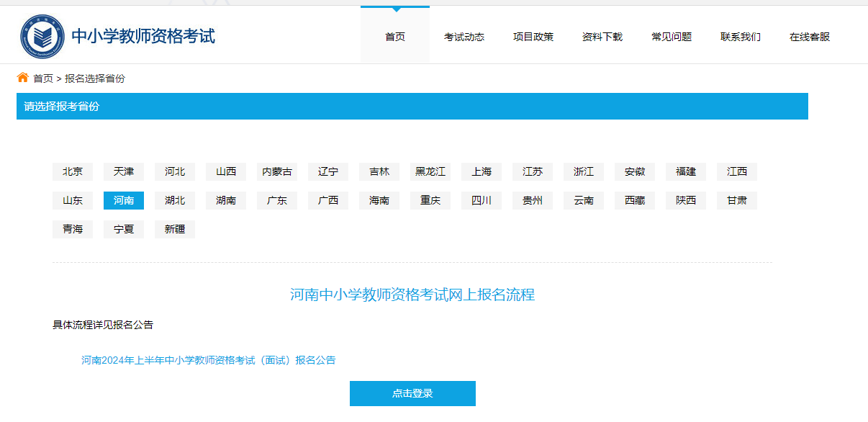
Task: Click the highlighted 河南 province button
Action: pos(124,200)
